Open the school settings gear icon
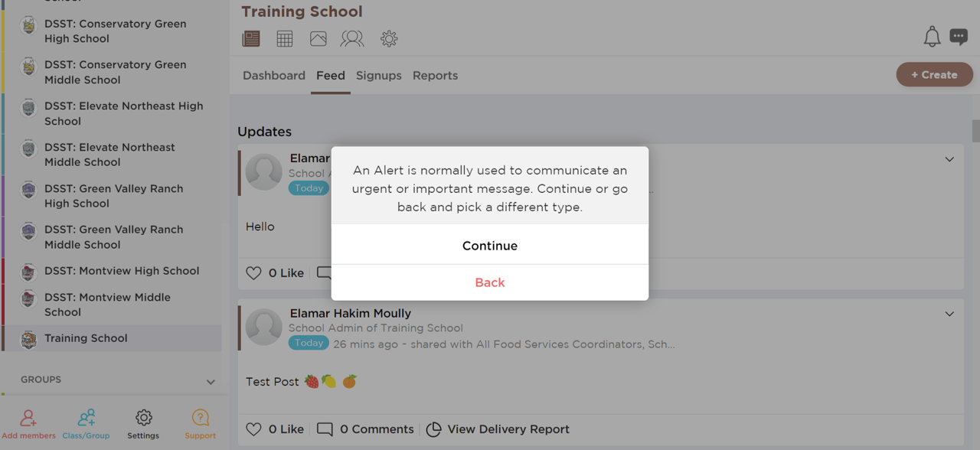 coord(389,38)
